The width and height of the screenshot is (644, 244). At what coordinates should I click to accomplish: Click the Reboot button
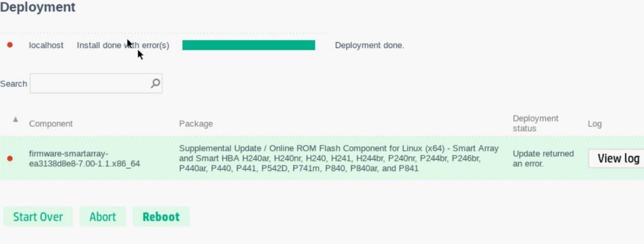coord(161,217)
